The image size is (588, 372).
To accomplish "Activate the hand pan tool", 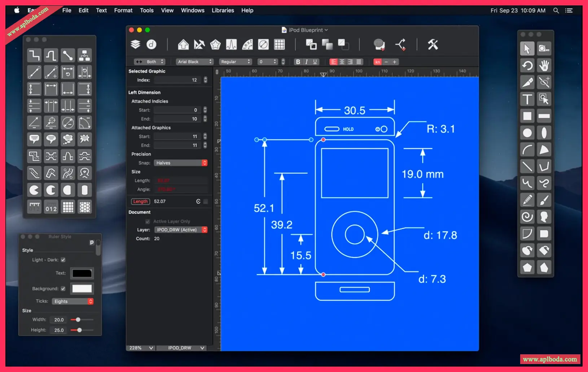I will coord(544,65).
